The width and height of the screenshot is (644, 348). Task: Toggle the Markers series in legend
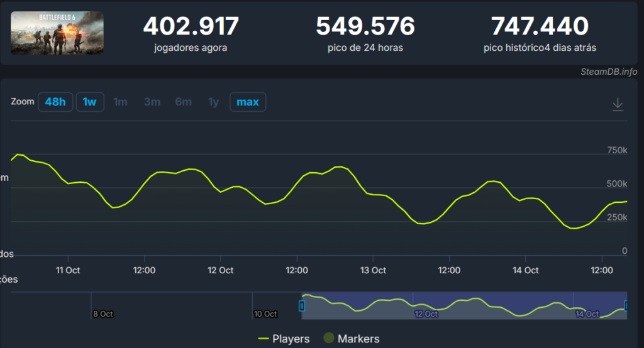click(358, 339)
